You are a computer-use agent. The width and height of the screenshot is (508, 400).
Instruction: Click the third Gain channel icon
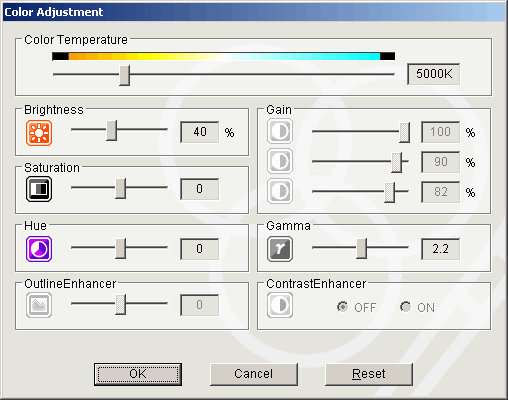280,191
